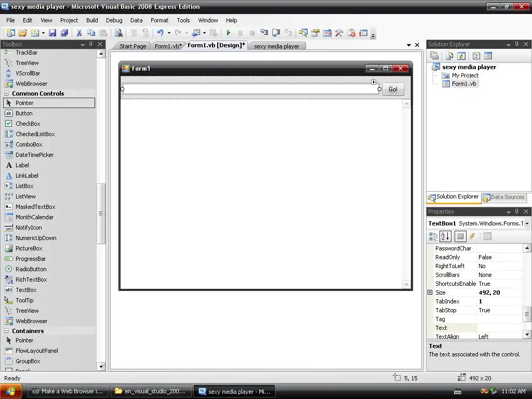Click View Designer icon in Solution Explorer
The image size is (532, 399).
tap(488, 56)
